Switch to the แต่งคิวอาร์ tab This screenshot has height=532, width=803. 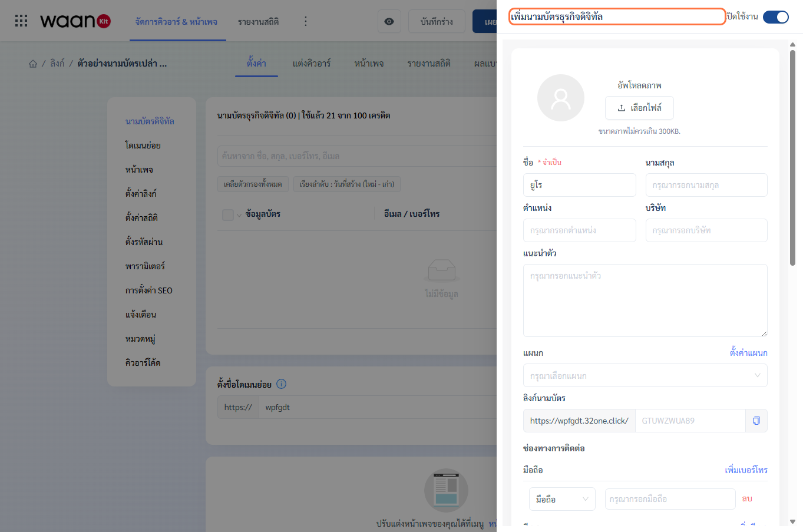[x=312, y=63]
